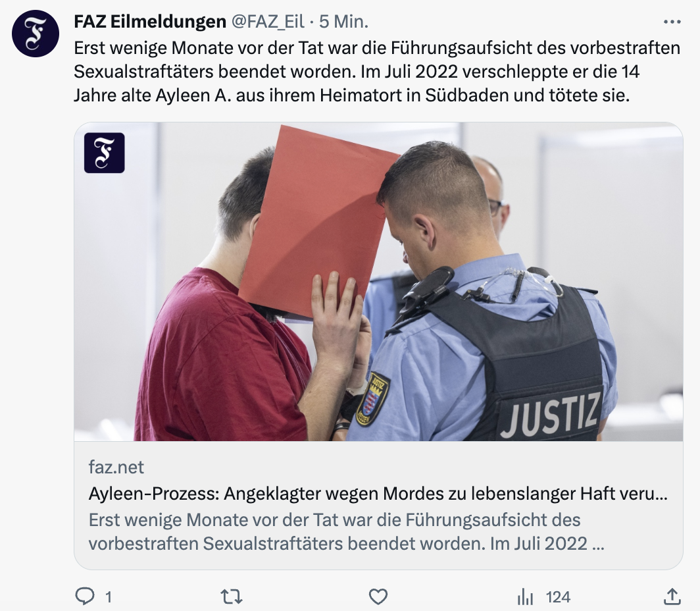Click the 124 views count
The width and height of the screenshot is (700, 611).
coord(558,597)
